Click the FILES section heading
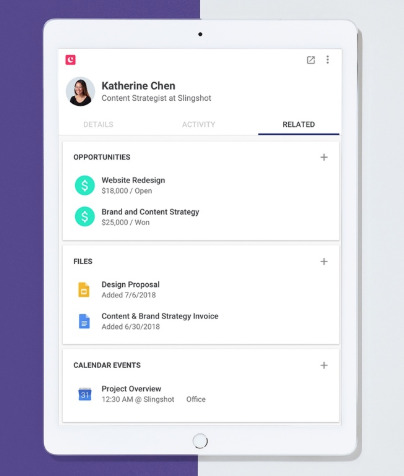The width and height of the screenshot is (404, 476). click(83, 261)
